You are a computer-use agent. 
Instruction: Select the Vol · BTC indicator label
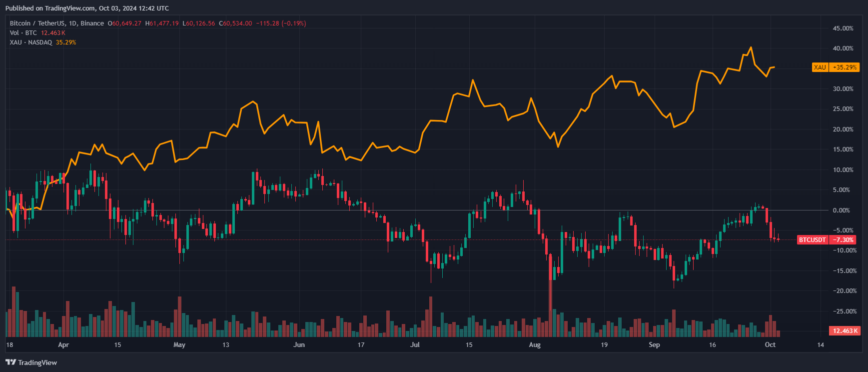[23, 33]
